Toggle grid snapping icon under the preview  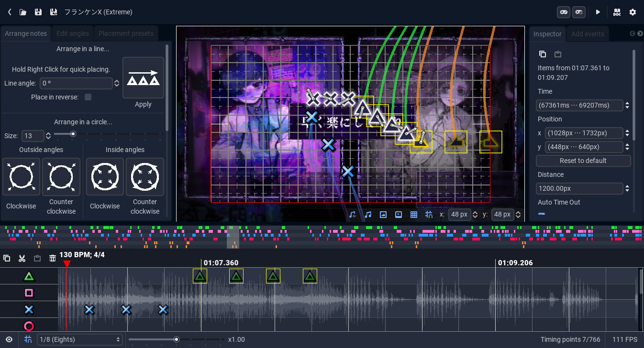pyautogui.click(x=429, y=215)
